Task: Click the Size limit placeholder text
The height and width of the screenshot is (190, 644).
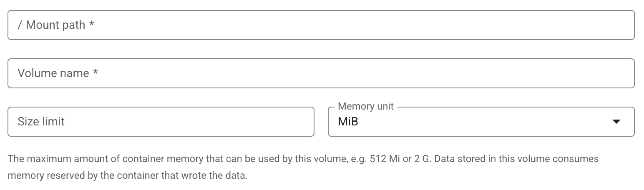Action: point(41,122)
